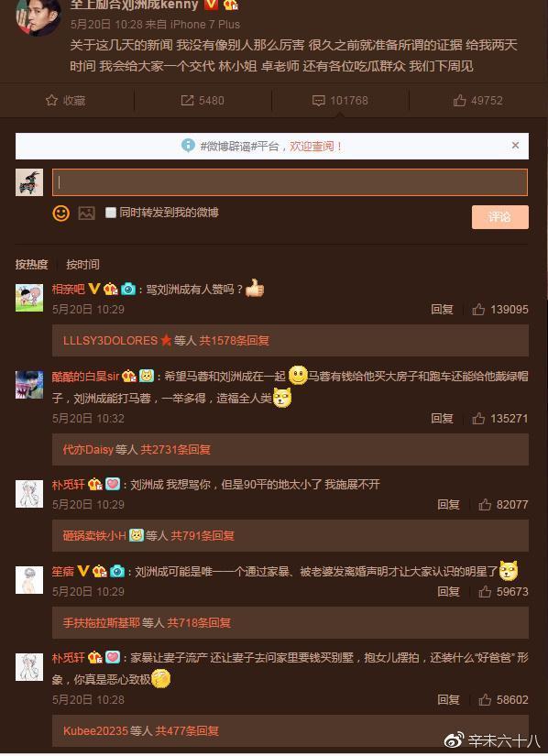The image size is (548, 756).
Task: Expand the 共2731条回复 reply thread
Action: [x=176, y=449]
